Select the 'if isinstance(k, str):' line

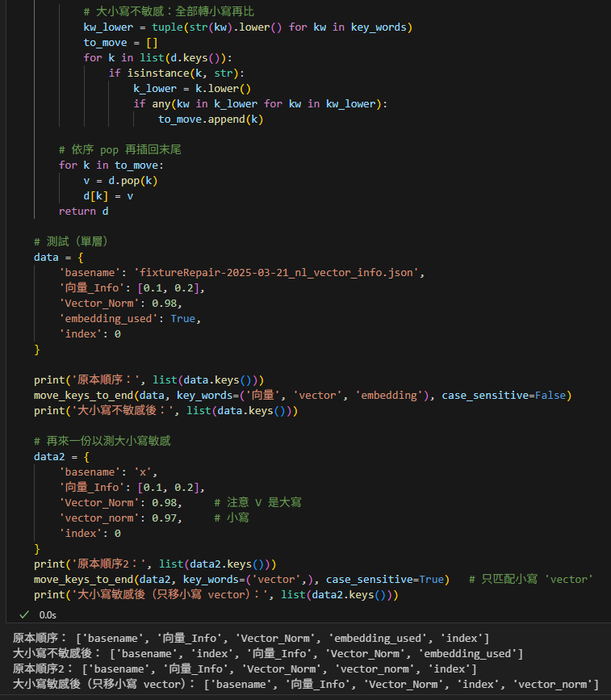[x=176, y=73]
